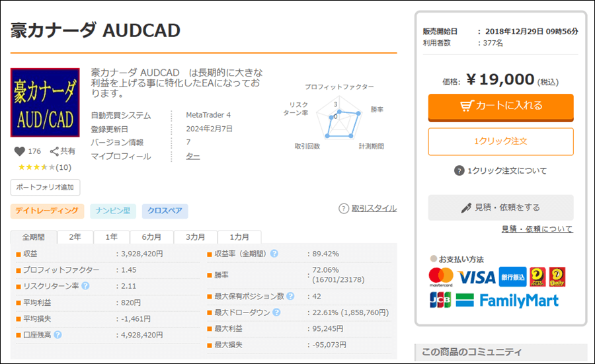Click the プロフィットファクター value 1.45
The image size is (595, 364).
click(x=129, y=270)
